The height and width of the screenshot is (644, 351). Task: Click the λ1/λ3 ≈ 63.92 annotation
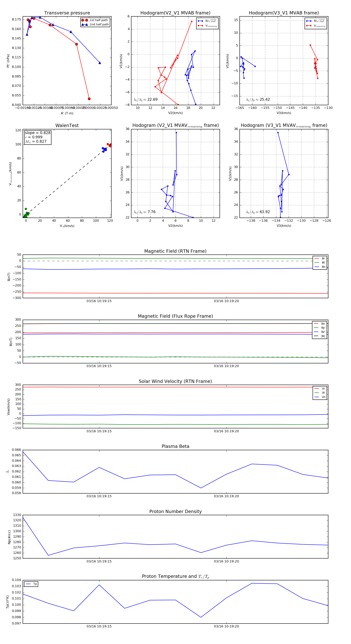tap(258, 212)
